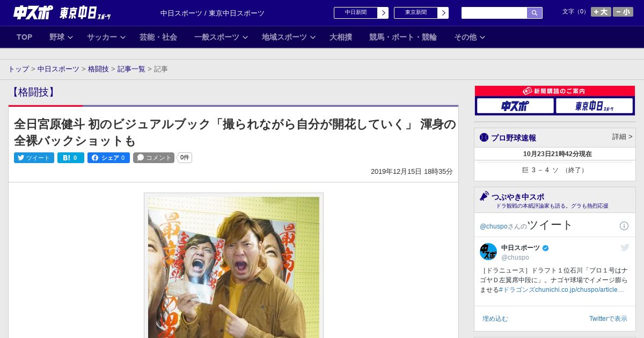Expand the 地域スポーツ menu chevron

[313, 38]
